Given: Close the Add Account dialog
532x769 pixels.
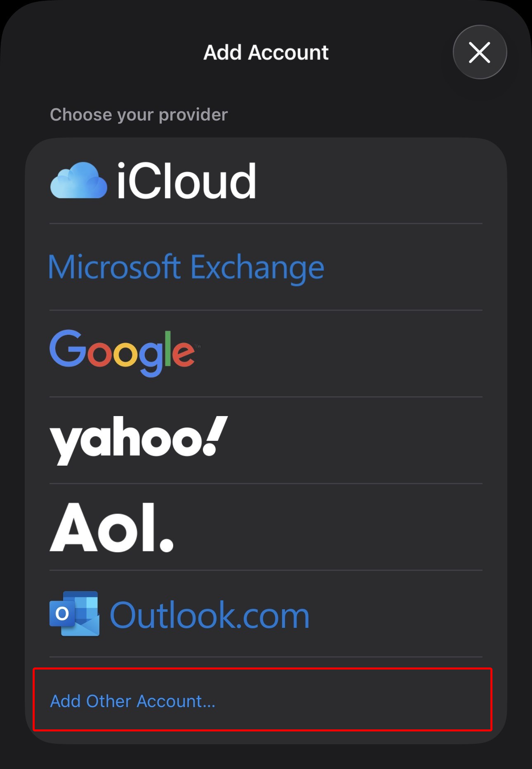Looking at the screenshot, I should click(480, 52).
